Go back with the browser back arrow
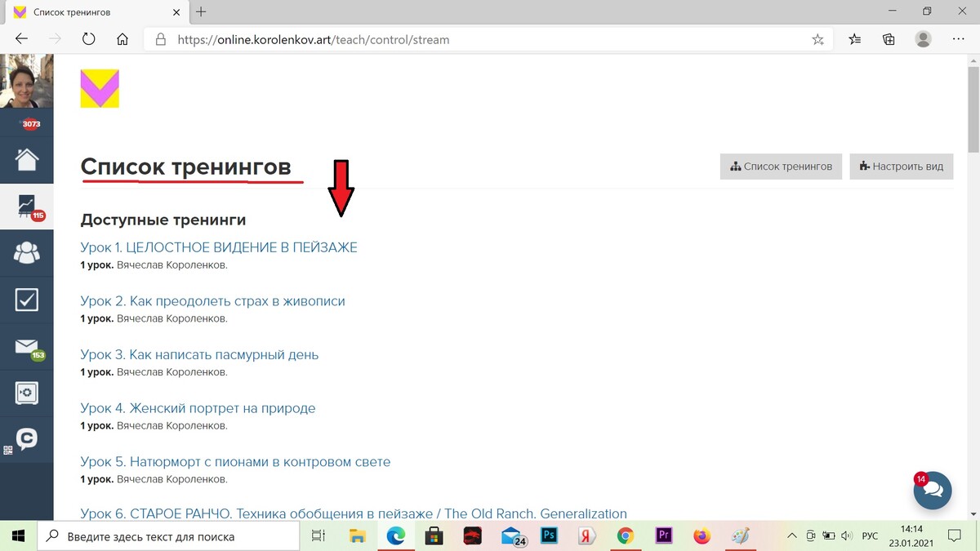980x551 pixels. pos(21,39)
